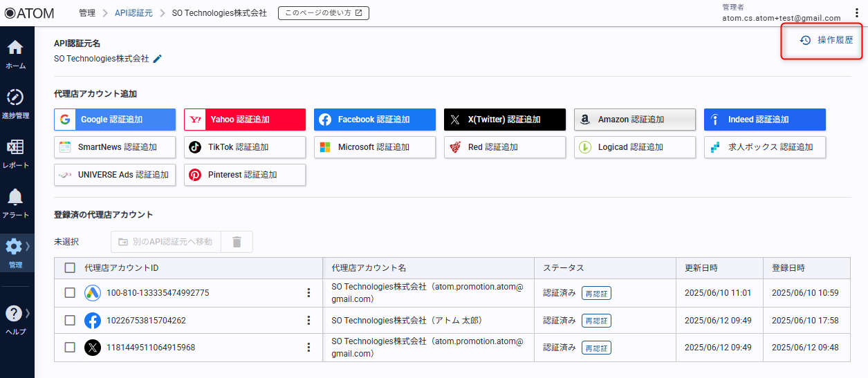Toggle the select-all checkbox in table header
The width and height of the screenshot is (868, 378).
(70, 268)
